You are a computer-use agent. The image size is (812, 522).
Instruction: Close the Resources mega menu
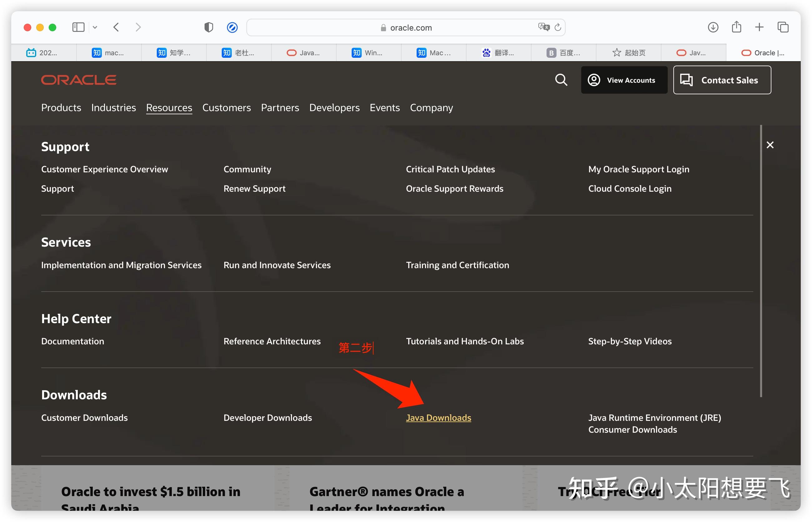click(x=770, y=145)
